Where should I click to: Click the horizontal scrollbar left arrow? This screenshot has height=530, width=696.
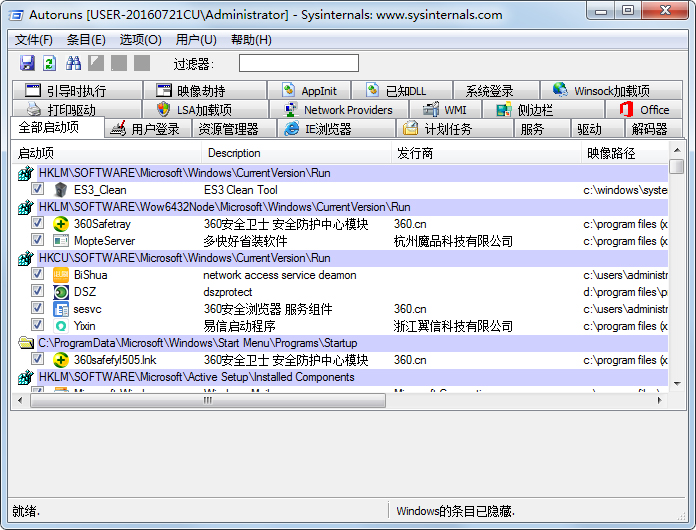click(20, 400)
